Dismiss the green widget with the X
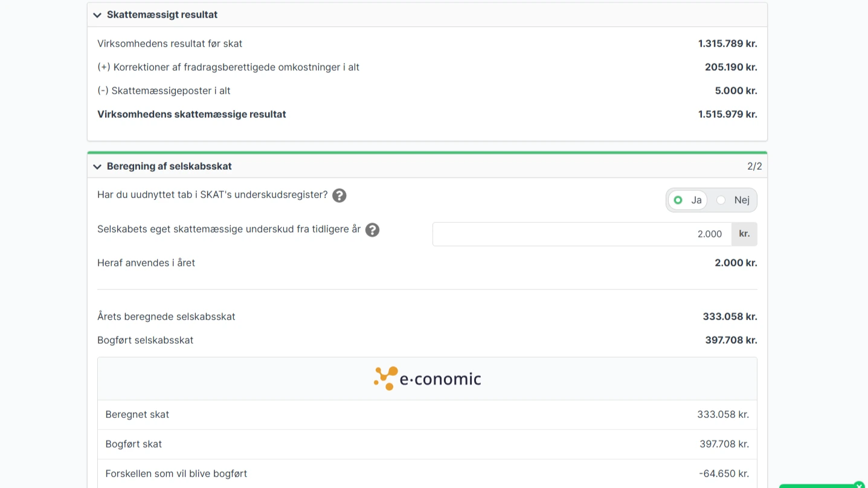 click(x=859, y=485)
